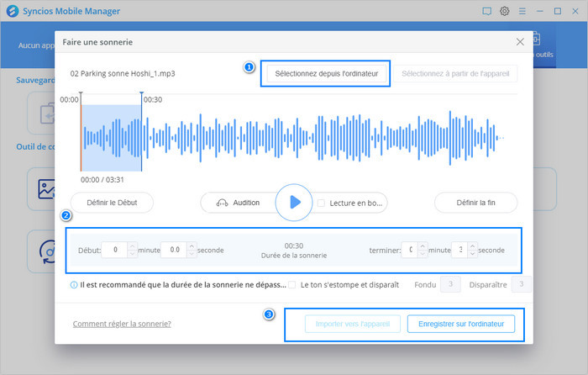Close the Faire une sonnerie dialog
The image size is (588, 375).
tap(519, 41)
